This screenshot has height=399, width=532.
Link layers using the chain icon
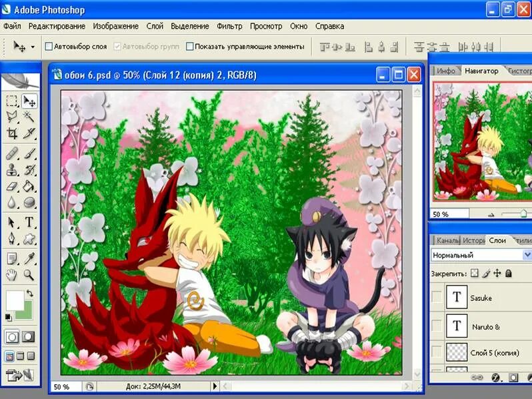[x=477, y=378]
